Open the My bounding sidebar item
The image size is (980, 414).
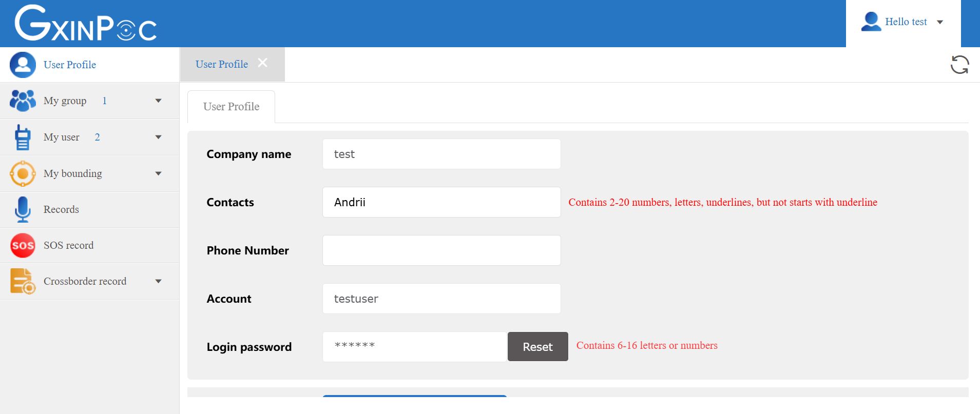coord(89,174)
